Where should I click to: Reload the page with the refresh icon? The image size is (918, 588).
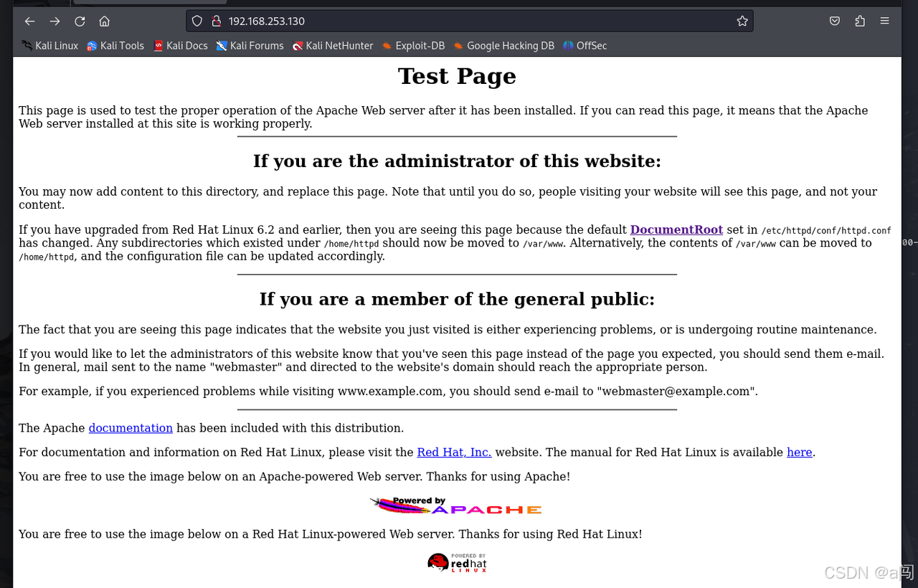(x=80, y=21)
